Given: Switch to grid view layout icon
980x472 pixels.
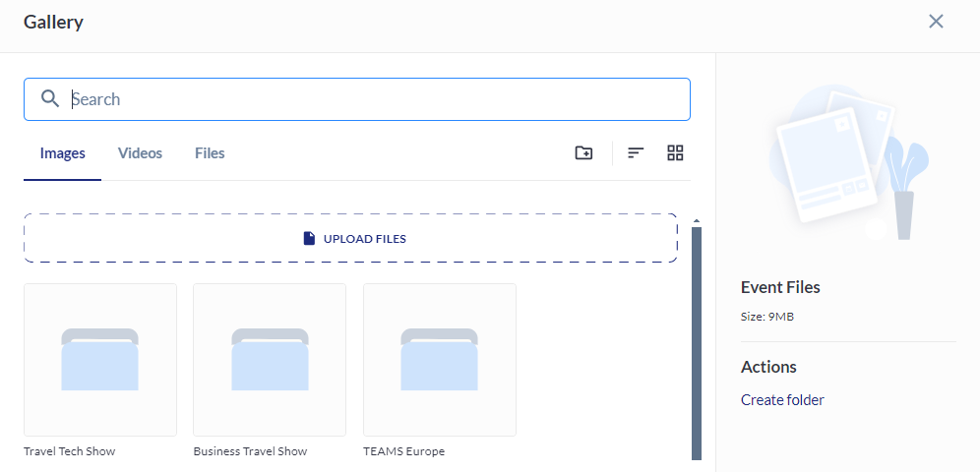Looking at the screenshot, I should tap(675, 152).
